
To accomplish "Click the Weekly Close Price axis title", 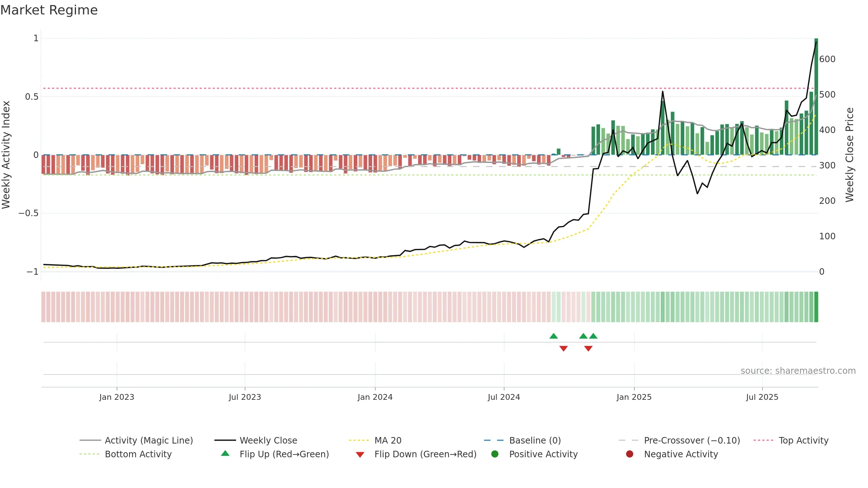I will coord(850,155).
